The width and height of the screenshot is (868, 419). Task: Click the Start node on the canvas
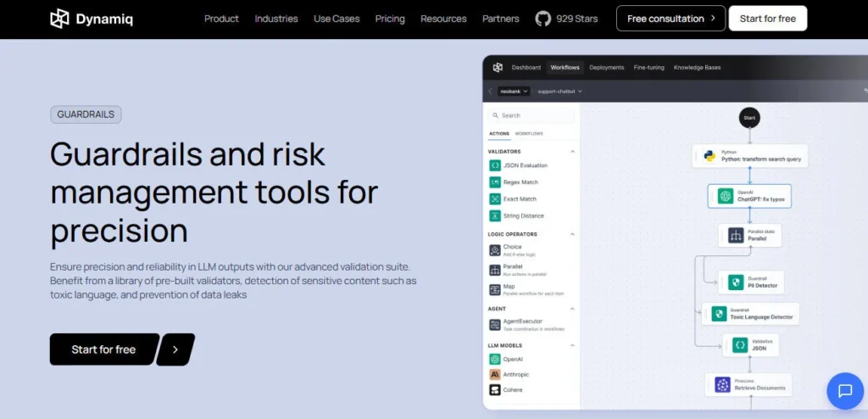(x=749, y=118)
